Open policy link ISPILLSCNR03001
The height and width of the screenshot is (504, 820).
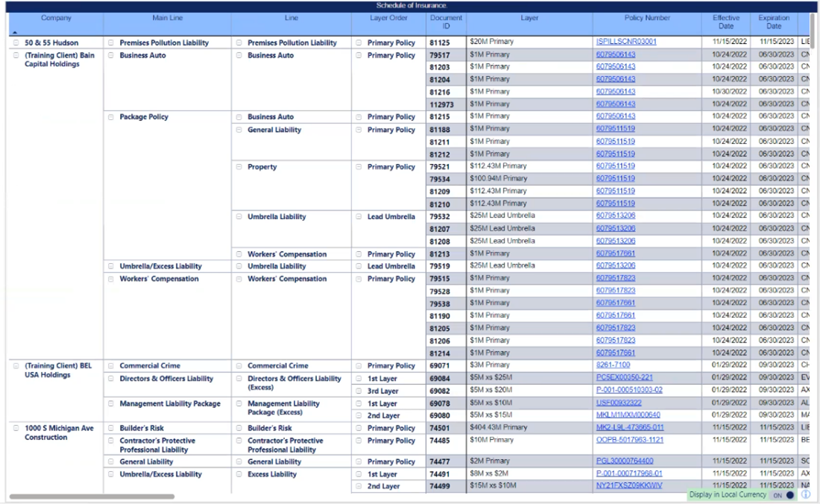point(626,42)
